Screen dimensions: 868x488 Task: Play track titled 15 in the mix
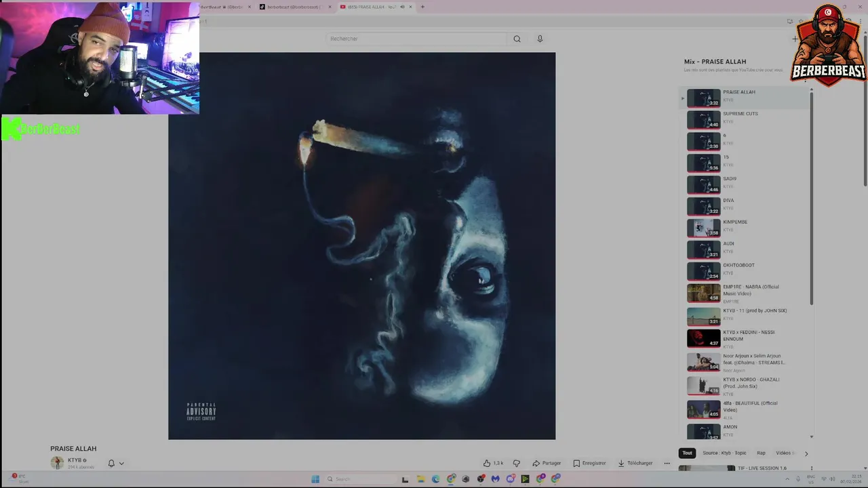[746, 163]
